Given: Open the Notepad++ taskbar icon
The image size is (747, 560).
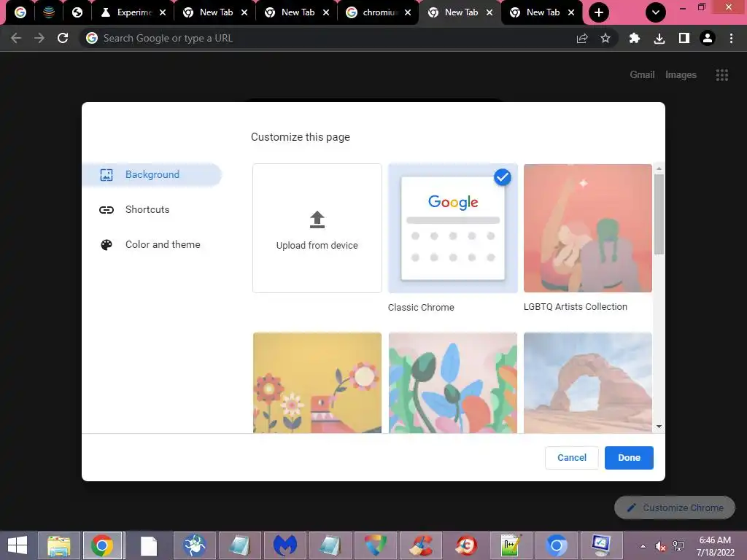Looking at the screenshot, I should [x=511, y=545].
